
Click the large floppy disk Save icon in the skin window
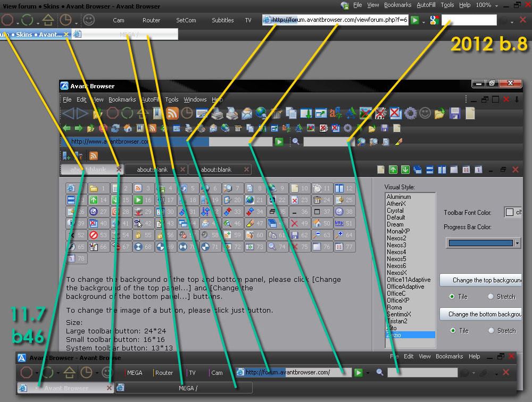pyautogui.click(x=455, y=113)
